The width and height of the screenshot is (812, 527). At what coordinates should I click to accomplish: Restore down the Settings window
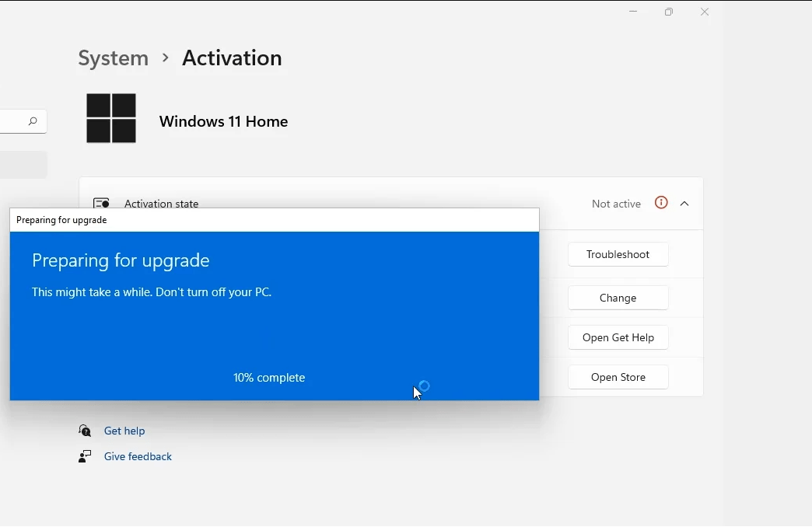pyautogui.click(x=669, y=12)
